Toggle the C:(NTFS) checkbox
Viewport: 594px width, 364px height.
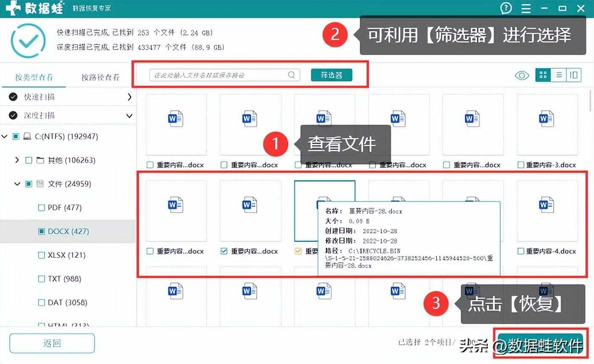(16, 137)
